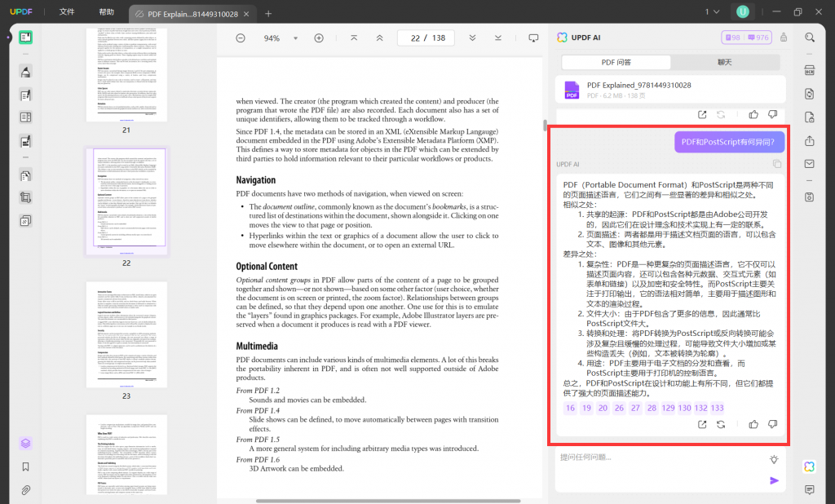The height and width of the screenshot is (504, 835).
Task: Copy the UPDF AI answer
Action: 777,164
